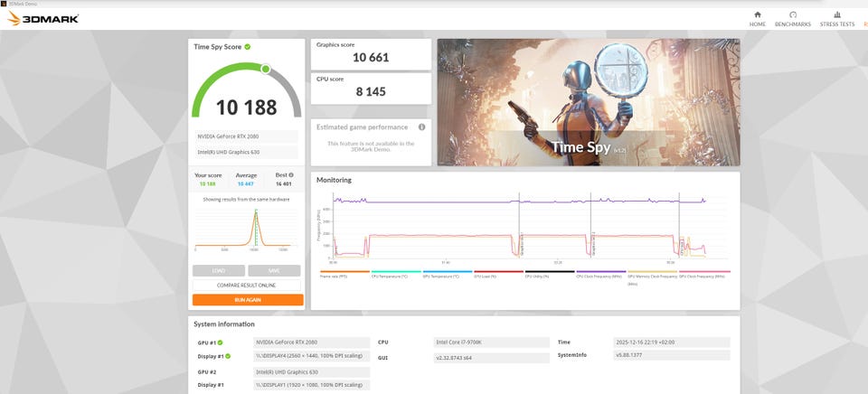Click the 3DMark Demo title bar icon
868x394 pixels.
(4, 4)
